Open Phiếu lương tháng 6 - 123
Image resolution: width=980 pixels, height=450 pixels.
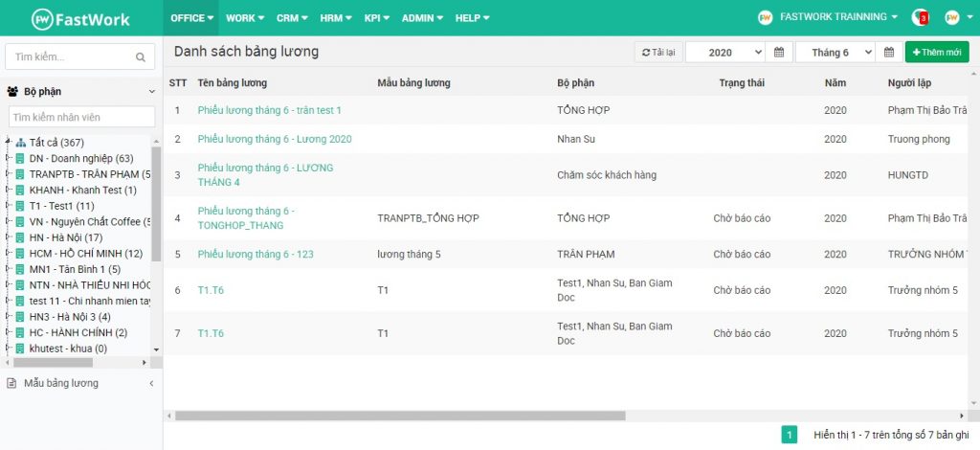pos(256,255)
